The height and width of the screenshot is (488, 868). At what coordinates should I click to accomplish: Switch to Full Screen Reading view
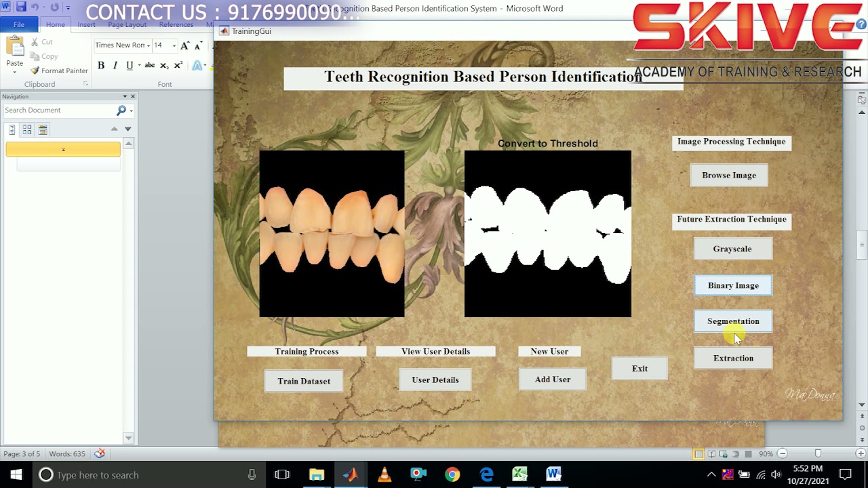(711, 453)
